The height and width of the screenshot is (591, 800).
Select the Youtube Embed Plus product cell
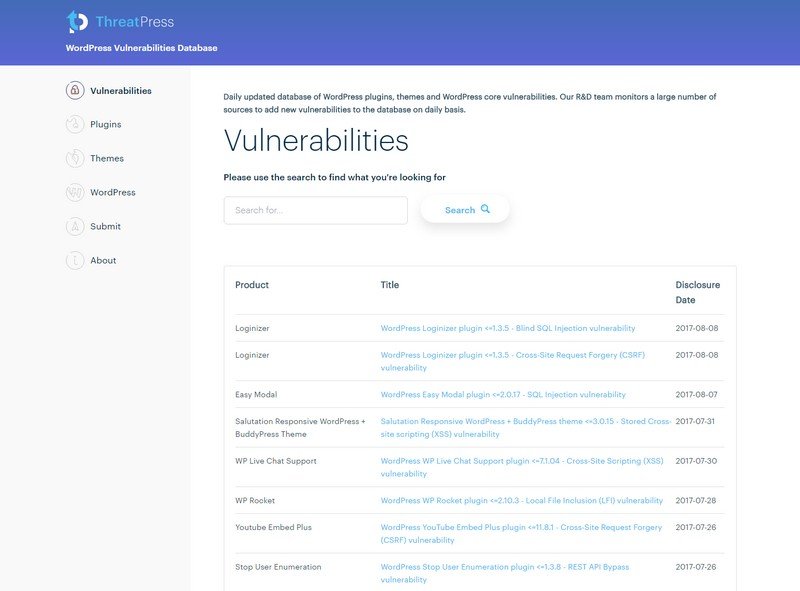(x=273, y=527)
